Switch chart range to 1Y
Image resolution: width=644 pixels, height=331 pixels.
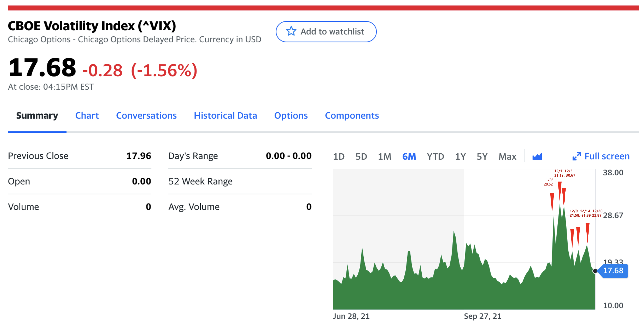pyautogui.click(x=460, y=157)
